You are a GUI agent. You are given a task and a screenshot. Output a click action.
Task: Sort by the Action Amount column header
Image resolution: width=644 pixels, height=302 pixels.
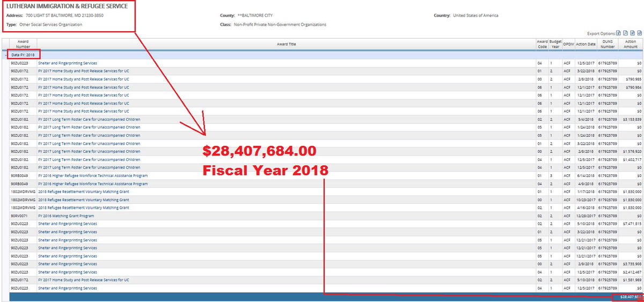[631, 44]
